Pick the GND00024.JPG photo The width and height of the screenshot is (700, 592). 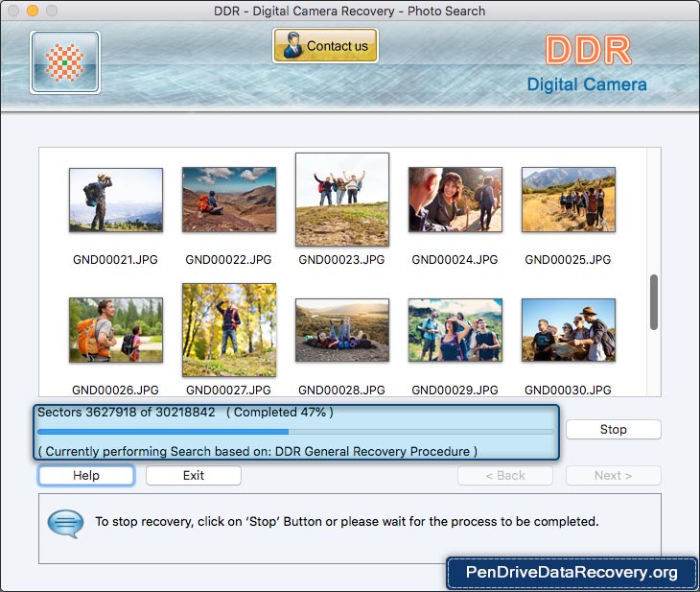click(455, 201)
